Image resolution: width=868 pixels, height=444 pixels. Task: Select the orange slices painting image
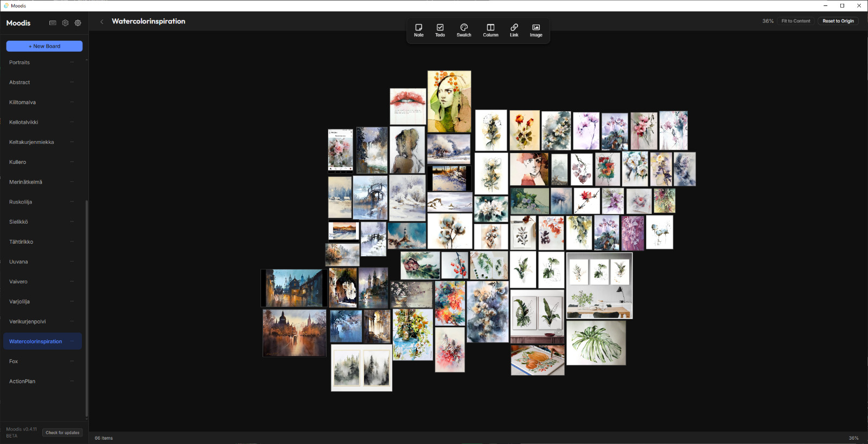point(538,360)
